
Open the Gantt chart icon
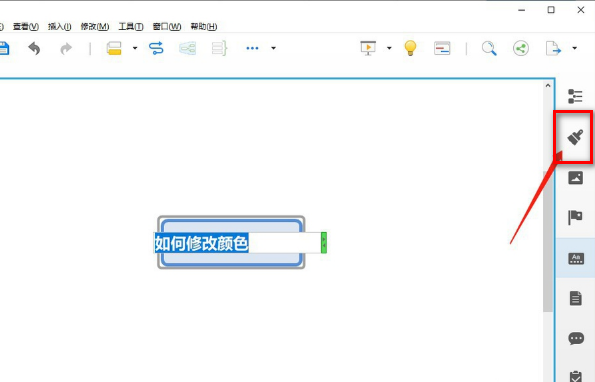coord(442,48)
